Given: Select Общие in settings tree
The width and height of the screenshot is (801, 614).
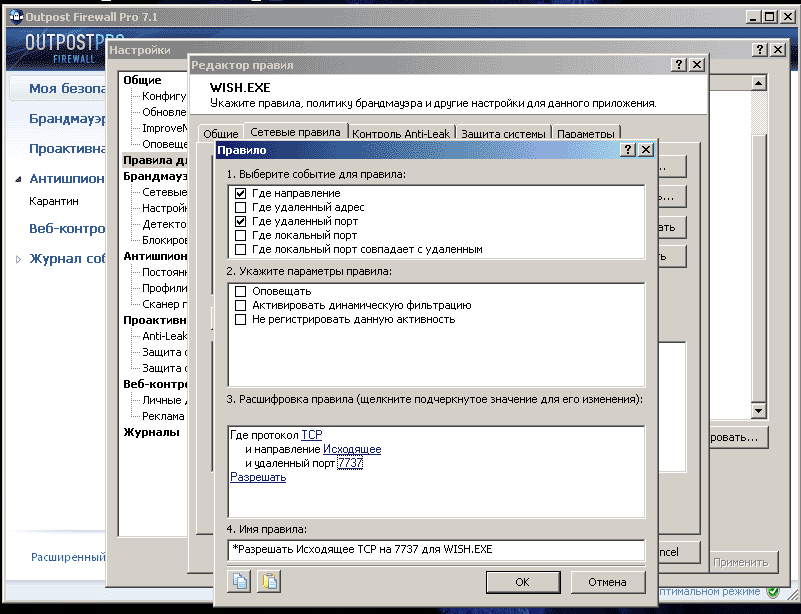Looking at the screenshot, I should point(142,80).
